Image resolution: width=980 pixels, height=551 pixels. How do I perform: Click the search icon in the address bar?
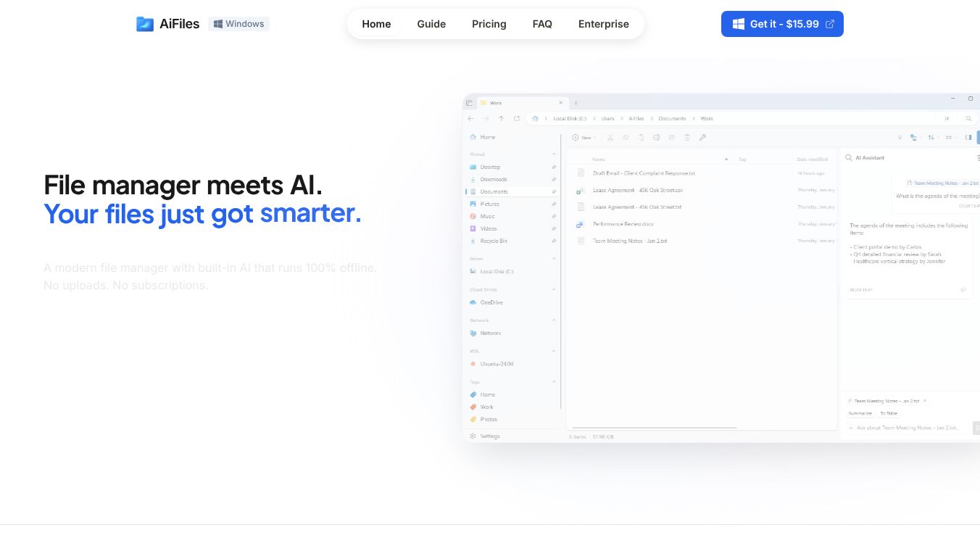click(x=969, y=118)
